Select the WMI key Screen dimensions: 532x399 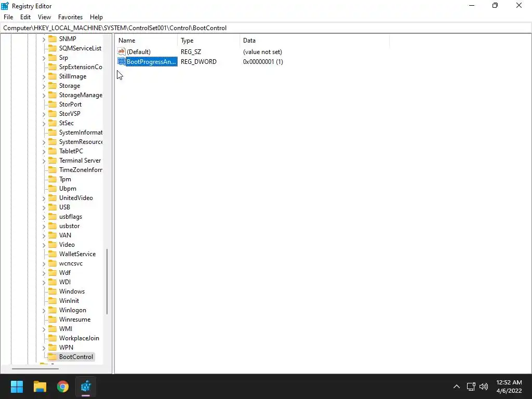[x=65, y=329]
